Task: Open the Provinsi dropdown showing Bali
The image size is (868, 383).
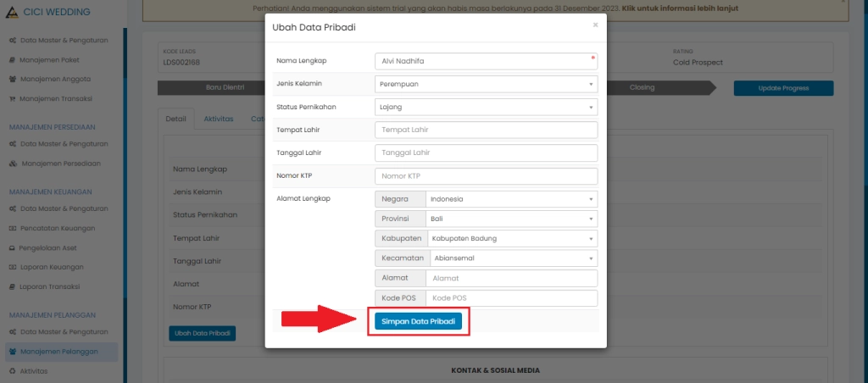Action: pyautogui.click(x=511, y=219)
